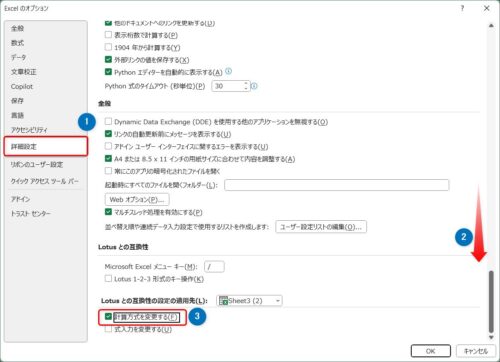Viewport: 500px width, 362px height.
Task: Select 数式 in the options sidebar
Action: (x=17, y=43)
